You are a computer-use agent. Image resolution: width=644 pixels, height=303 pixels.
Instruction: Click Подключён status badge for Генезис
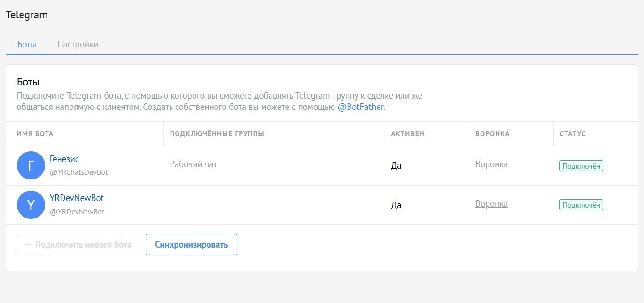581,165
